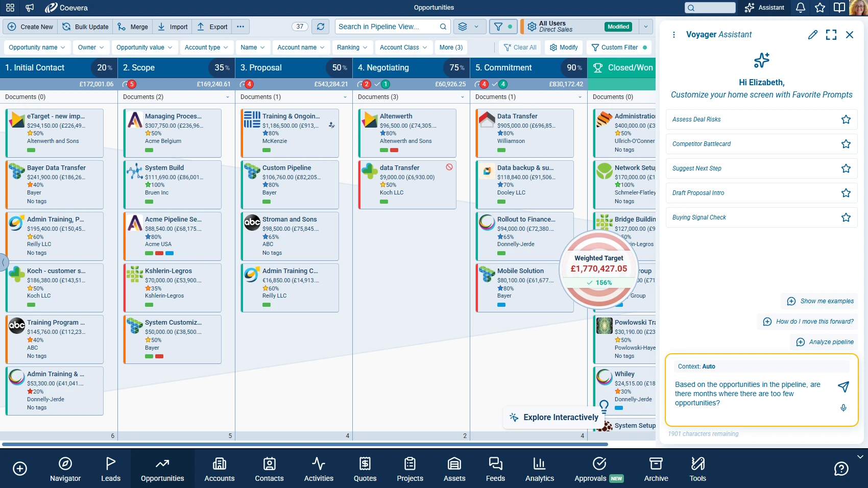Image resolution: width=868 pixels, height=488 pixels.
Task: Open the Navigator section
Action: tap(65, 469)
